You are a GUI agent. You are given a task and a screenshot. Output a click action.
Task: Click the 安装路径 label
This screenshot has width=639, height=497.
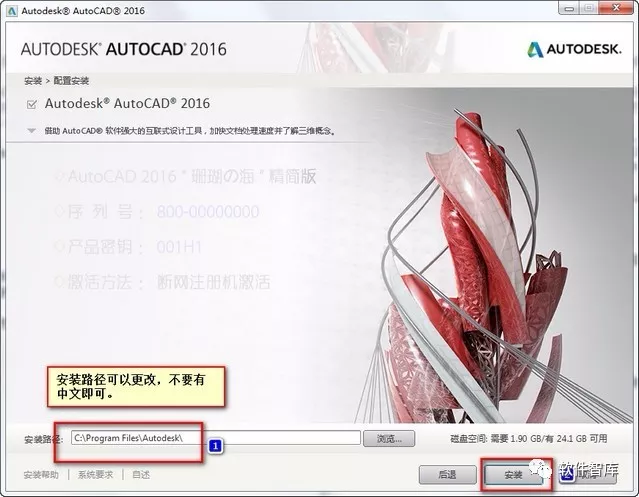(43, 439)
